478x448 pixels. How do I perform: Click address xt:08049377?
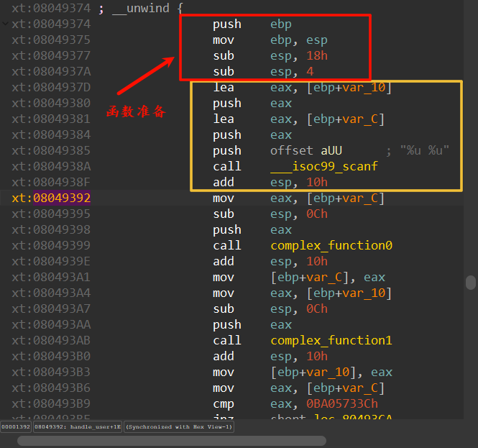click(51, 56)
